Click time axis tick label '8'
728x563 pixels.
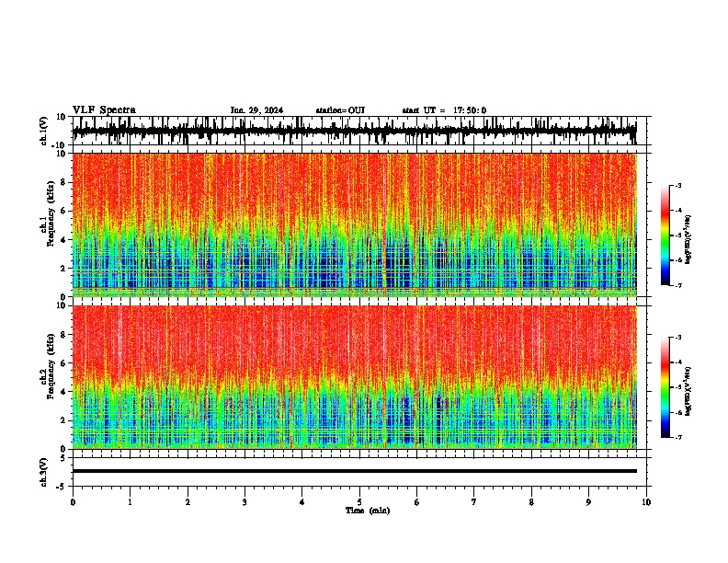click(531, 502)
